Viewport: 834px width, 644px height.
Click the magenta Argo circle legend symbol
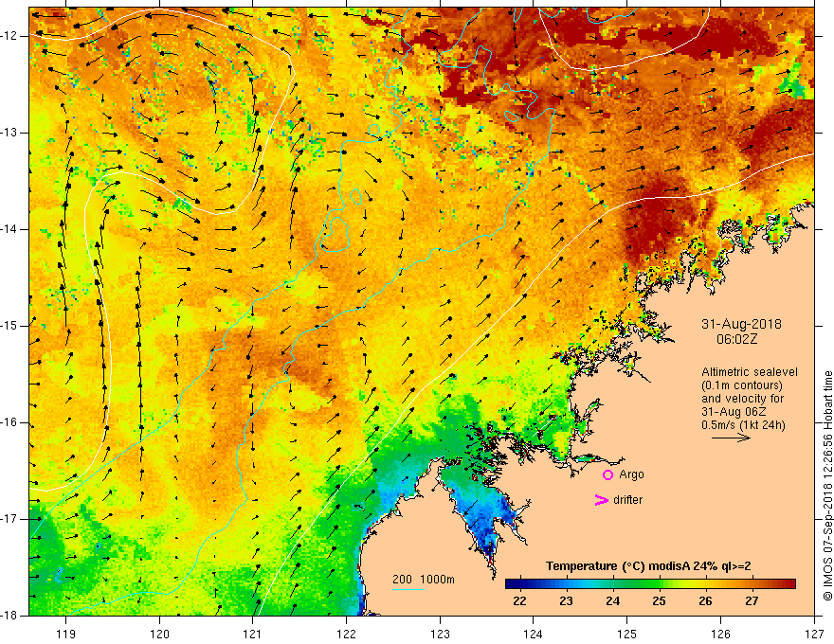coord(607,474)
